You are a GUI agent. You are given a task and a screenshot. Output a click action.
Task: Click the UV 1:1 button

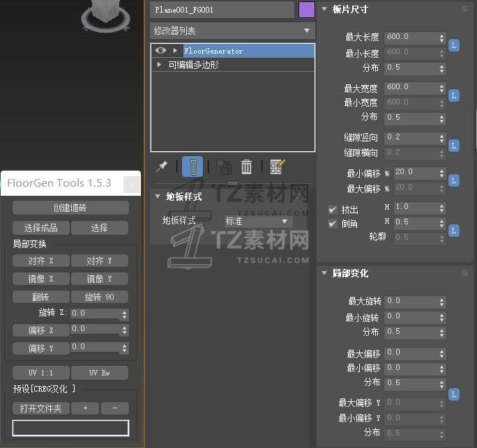41,373
